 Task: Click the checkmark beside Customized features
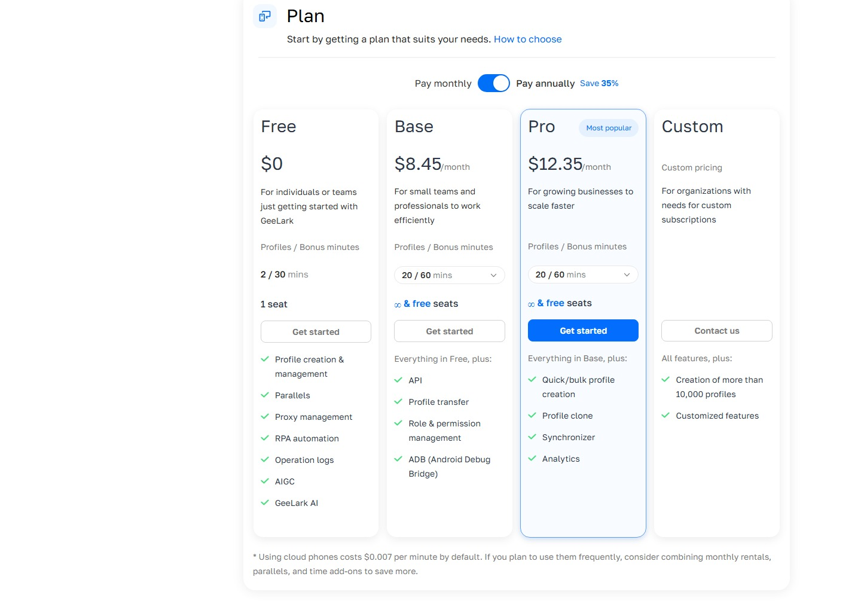click(666, 415)
